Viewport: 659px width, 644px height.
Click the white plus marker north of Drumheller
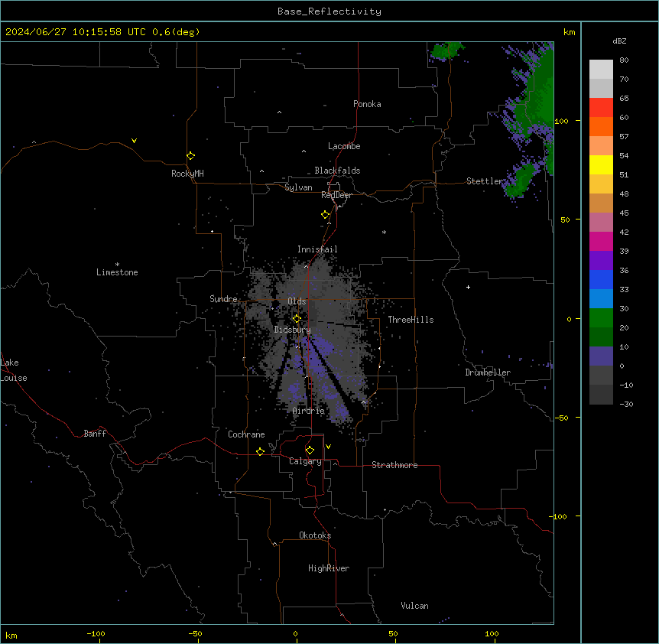click(x=468, y=287)
